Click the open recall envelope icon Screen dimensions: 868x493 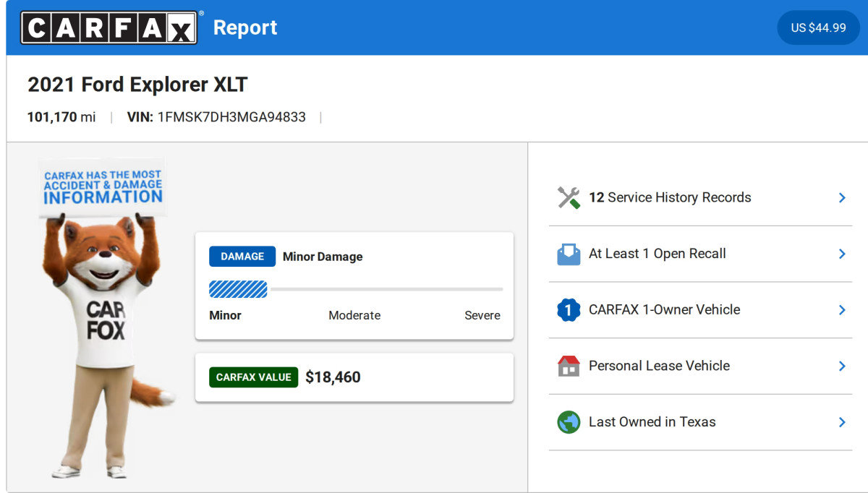click(569, 254)
